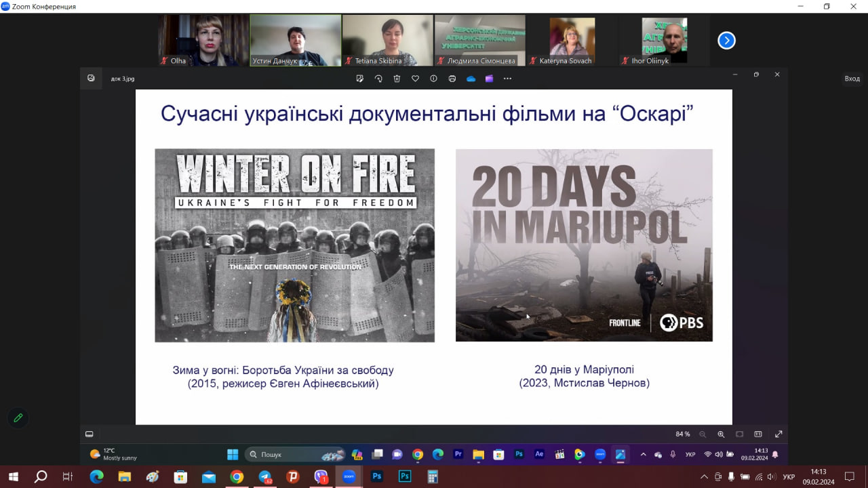Enter full screen with the diagonal arrows icon
This screenshot has height=488, width=868.
778,434
